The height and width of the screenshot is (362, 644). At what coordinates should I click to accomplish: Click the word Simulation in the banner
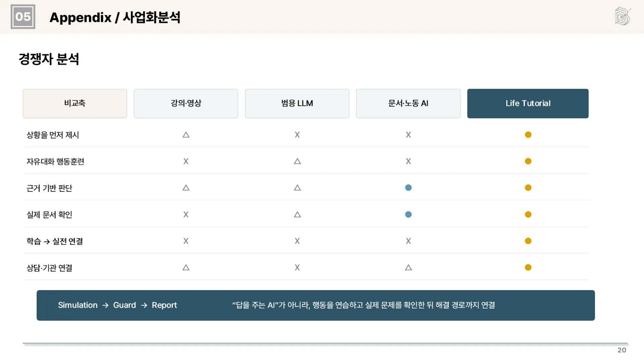(78, 305)
